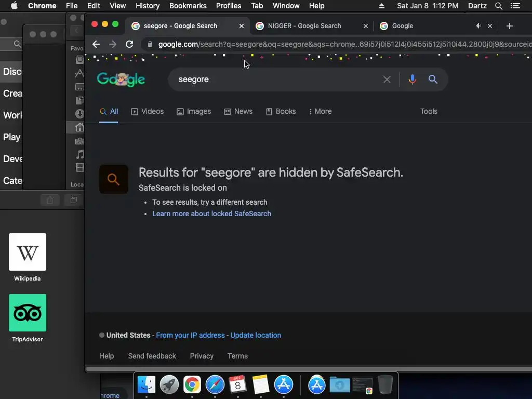Click tab overview button in Safari window
This screenshot has height=399, width=532.
point(73,200)
